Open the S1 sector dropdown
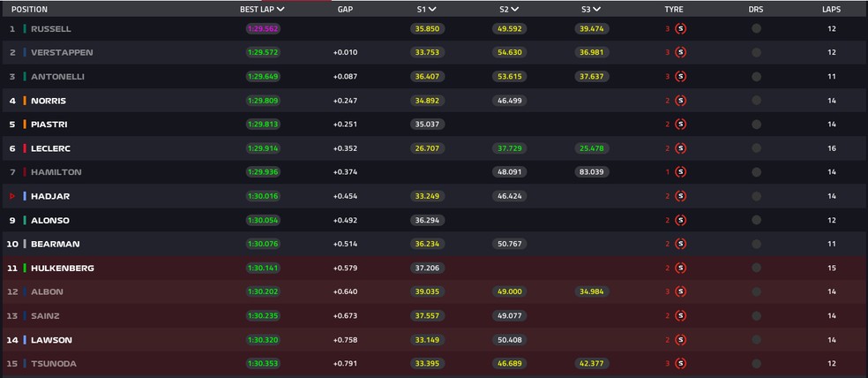This screenshot has height=378, width=868. tap(433, 10)
